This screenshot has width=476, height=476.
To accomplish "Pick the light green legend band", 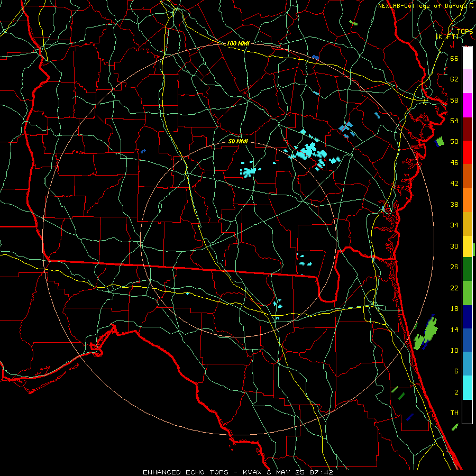I will coord(467,293).
